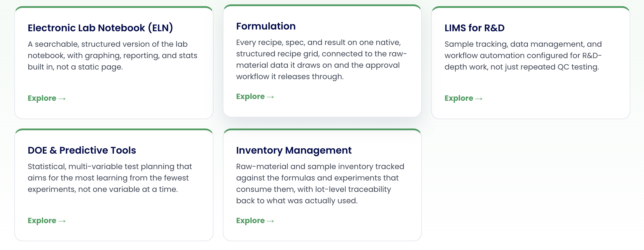Select the LIMS for R&D title
Screen dimensions: 644x250
click(475, 28)
